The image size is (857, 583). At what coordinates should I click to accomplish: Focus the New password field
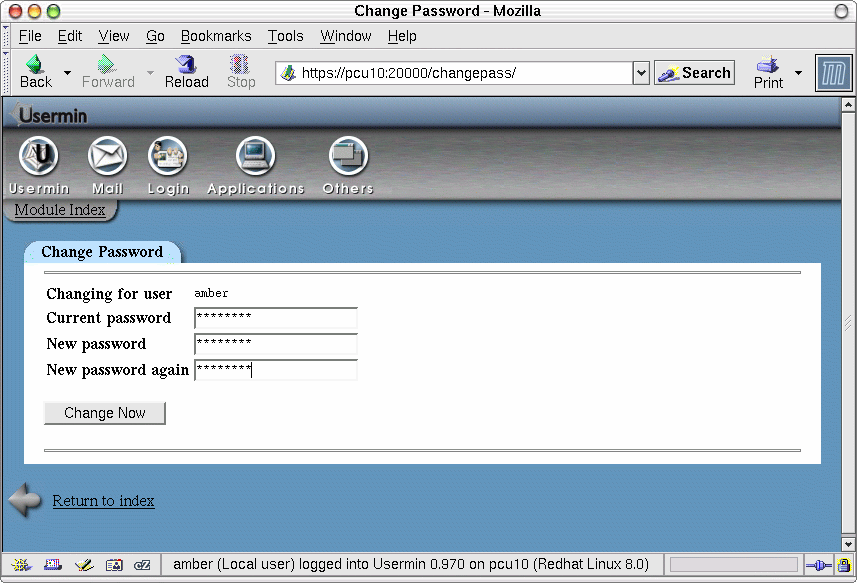coord(275,344)
